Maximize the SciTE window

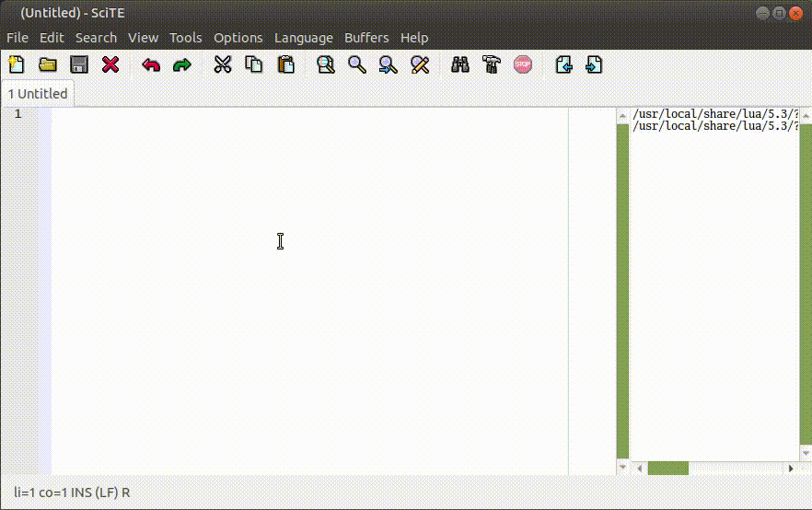click(x=779, y=13)
